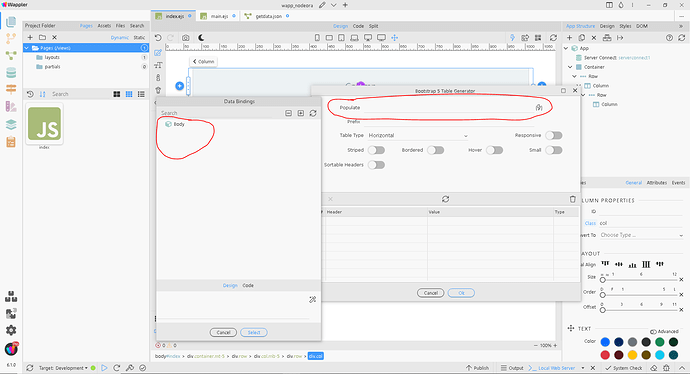Click Cancel in the Data Bindings dialog
Viewport: 690px width, 374px height.
(x=223, y=332)
